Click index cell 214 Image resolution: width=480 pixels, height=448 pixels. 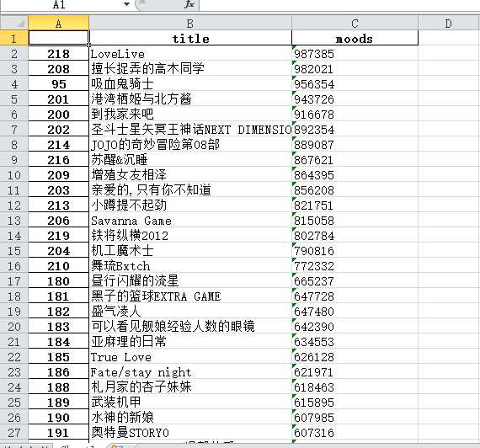click(58, 145)
